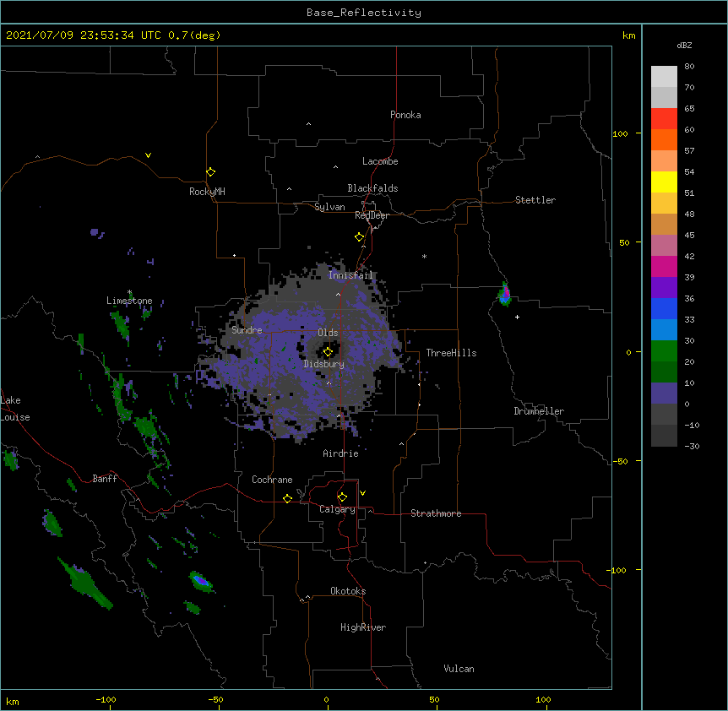728x711 pixels.
Task: Click the Strathmore label
Action: point(436,513)
